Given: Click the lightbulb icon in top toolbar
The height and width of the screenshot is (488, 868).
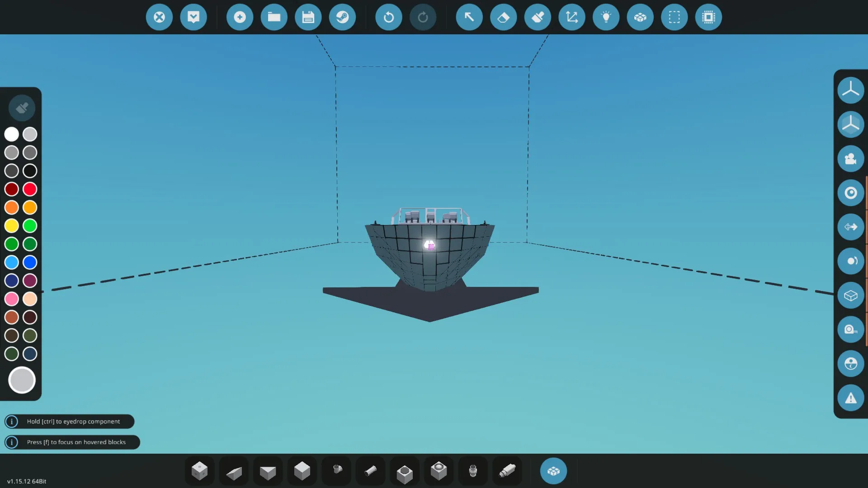Looking at the screenshot, I should 606,17.
